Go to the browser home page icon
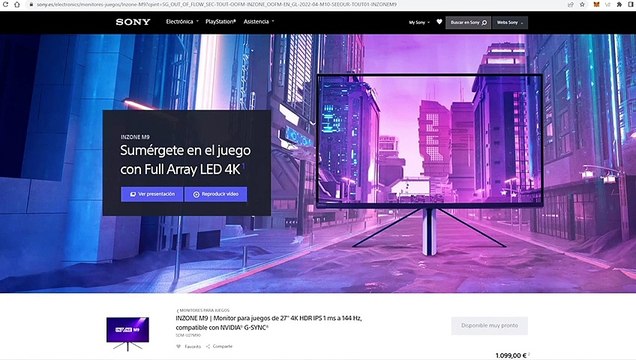This screenshot has height=360, width=636. pos(17,4)
